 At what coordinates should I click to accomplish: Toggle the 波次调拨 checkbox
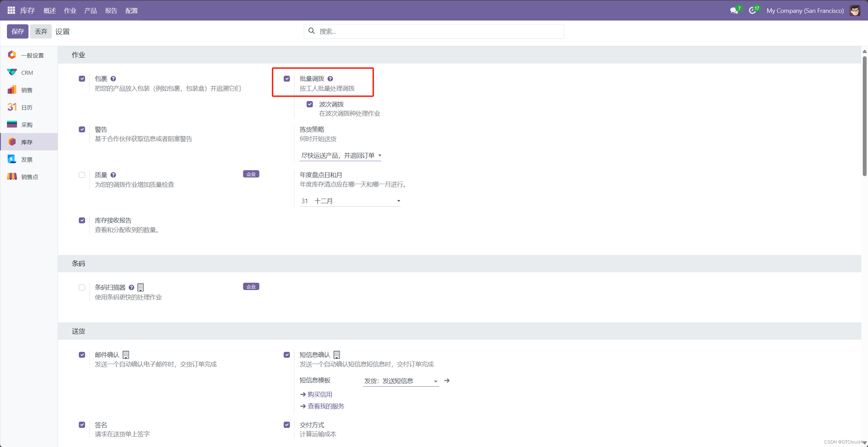pyautogui.click(x=310, y=104)
